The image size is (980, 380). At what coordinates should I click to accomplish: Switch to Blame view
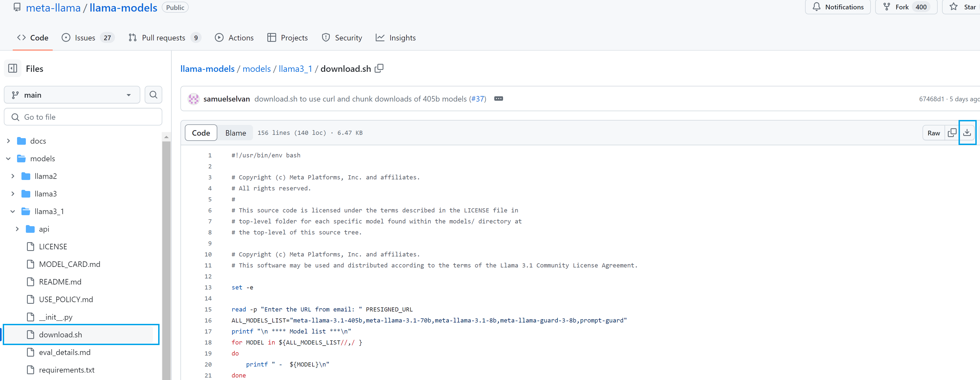[235, 133]
